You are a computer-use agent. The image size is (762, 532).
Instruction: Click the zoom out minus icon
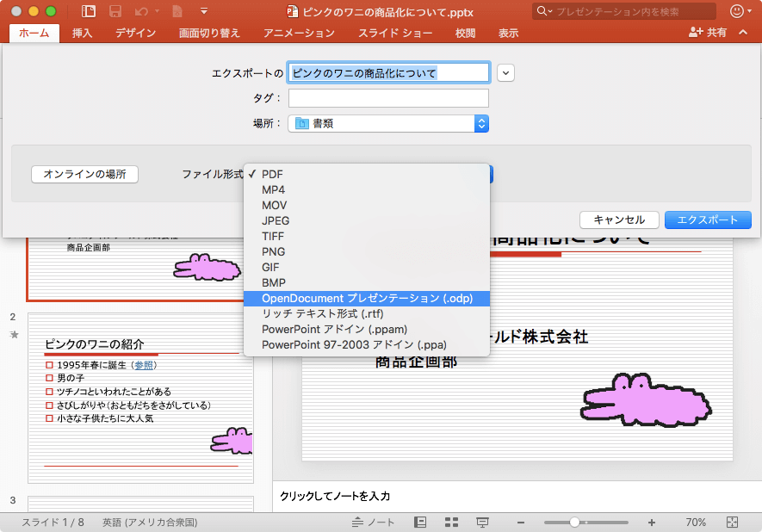click(521, 523)
